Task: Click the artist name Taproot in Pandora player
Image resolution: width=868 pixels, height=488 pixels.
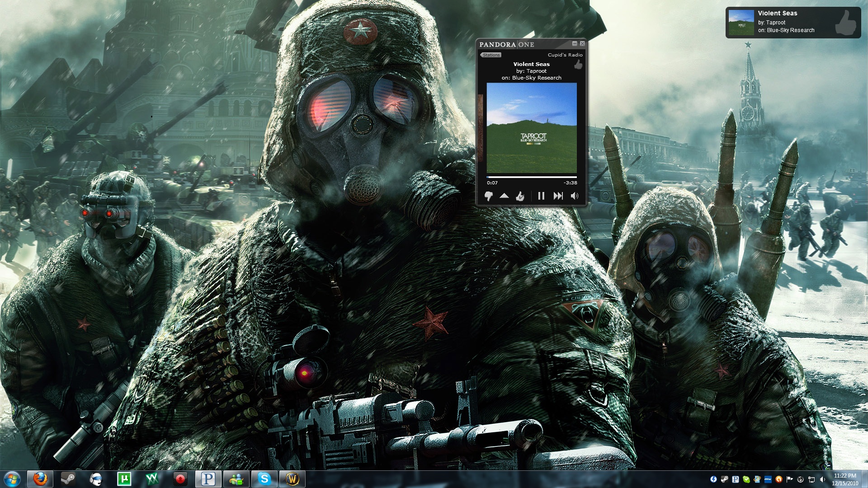Action: click(537, 71)
